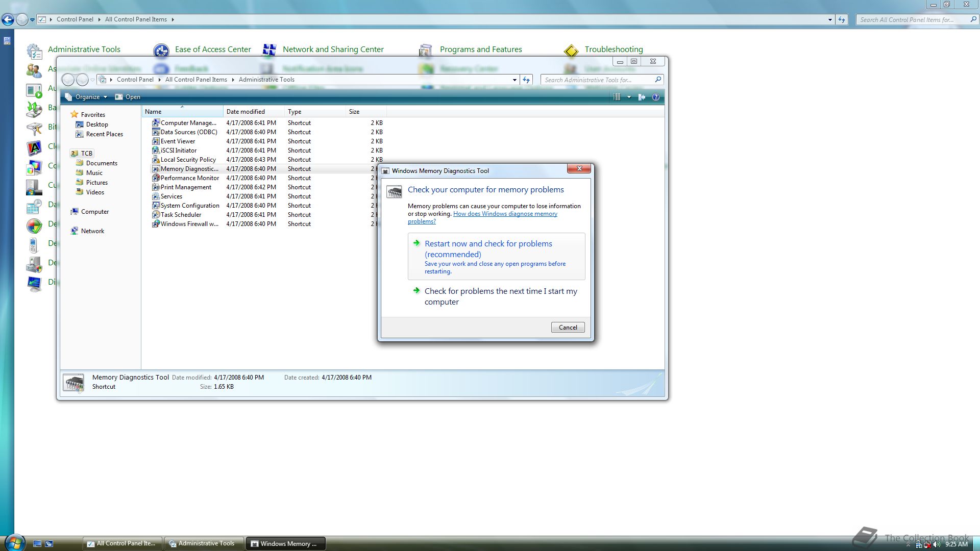Viewport: 980px width, 551px height.
Task: Sort by Name column header
Action: tap(182, 112)
